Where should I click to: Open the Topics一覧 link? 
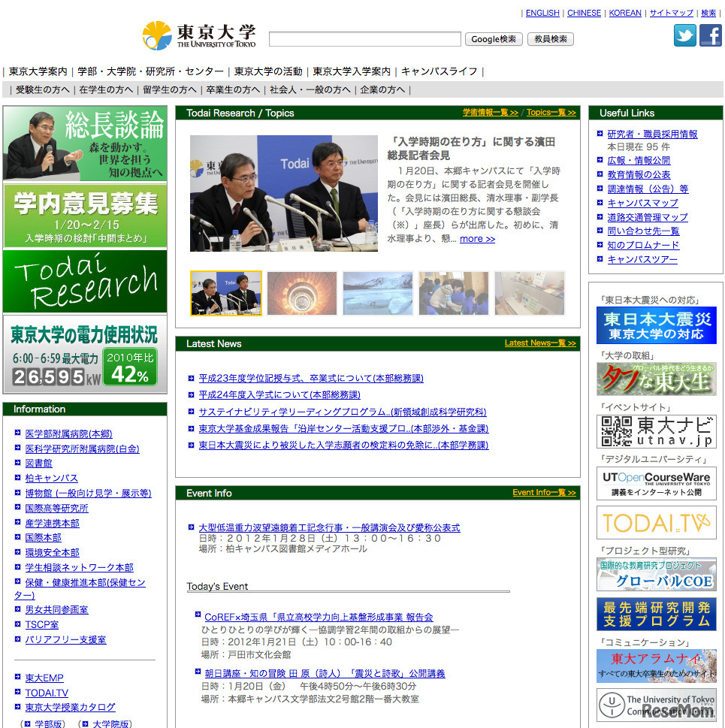(x=551, y=113)
